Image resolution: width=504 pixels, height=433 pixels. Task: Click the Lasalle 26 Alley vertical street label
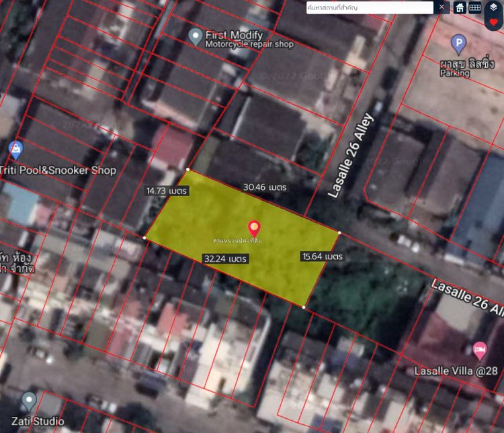pyautogui.click(x=350, y=156)
